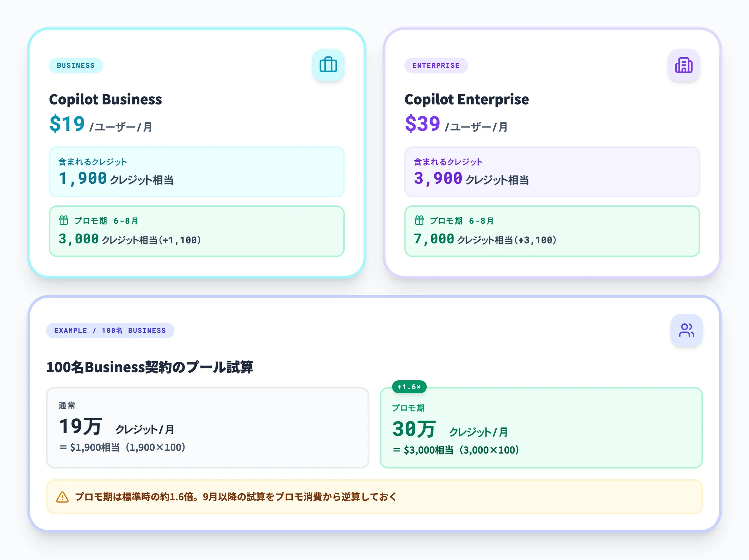
Task: Click the Copilot Enterprise heading
Action: [x=466, y=99]
